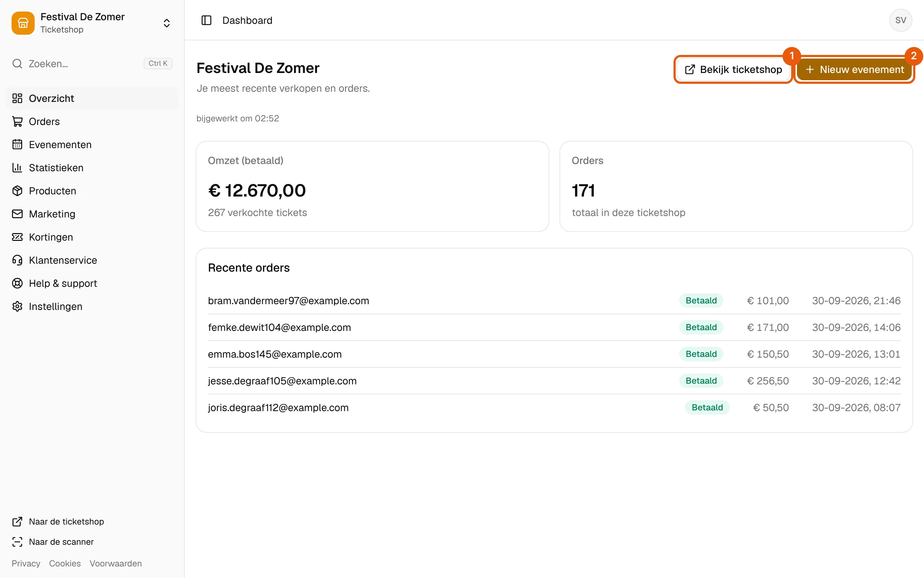Screen dimensions: 924x578
Task: Click the Evenementen calendar icon
Action: pos(17,144)
